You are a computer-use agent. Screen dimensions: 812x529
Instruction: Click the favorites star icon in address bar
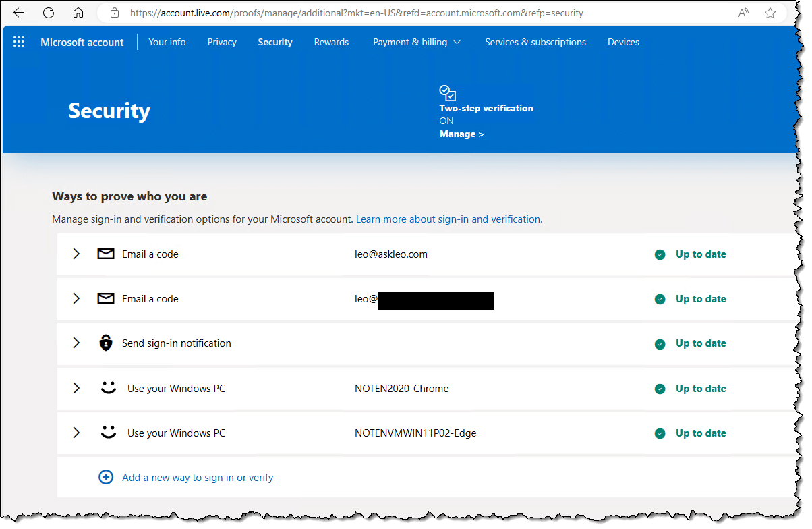click(x=770, y=13)
